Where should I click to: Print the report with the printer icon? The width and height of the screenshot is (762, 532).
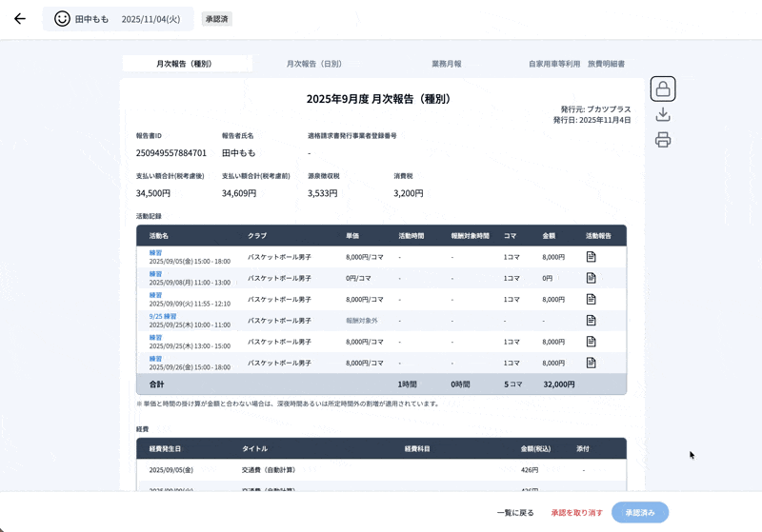point(663,140)
